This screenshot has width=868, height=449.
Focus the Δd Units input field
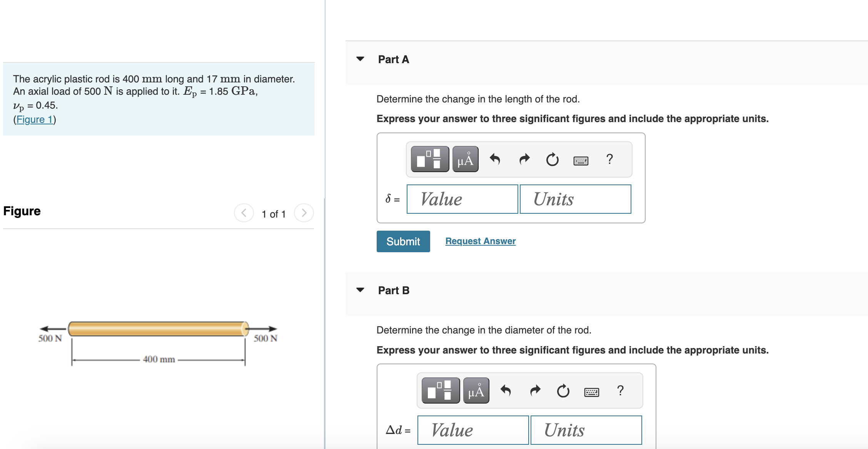586,430
